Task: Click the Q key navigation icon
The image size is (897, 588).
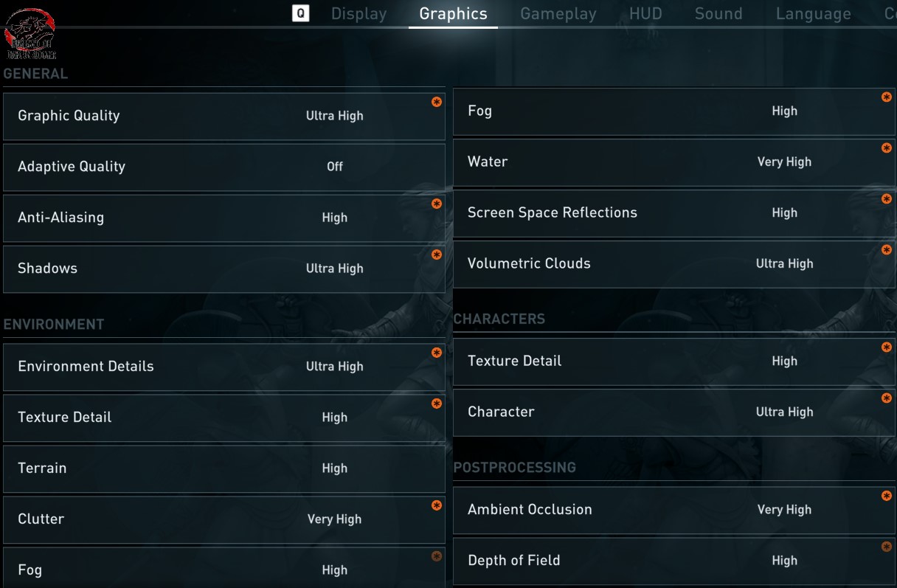Action: [300, 13]
